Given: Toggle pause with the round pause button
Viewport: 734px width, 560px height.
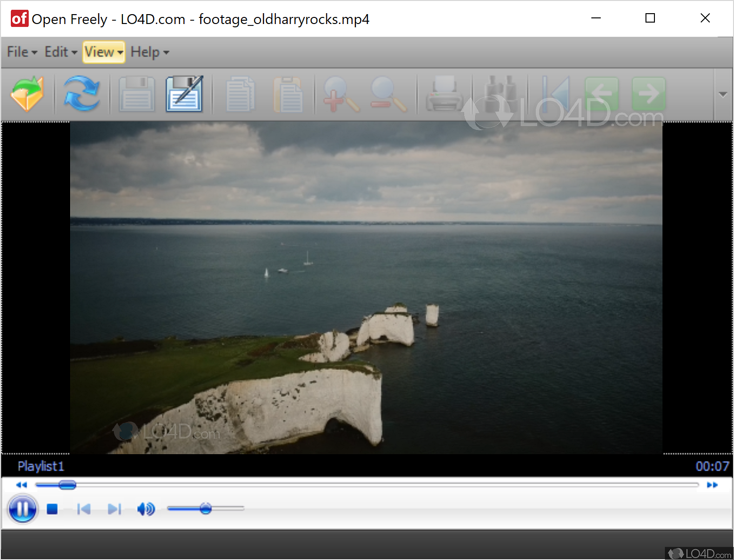Looking at the screenshot, I should click(x=22, y=509).
